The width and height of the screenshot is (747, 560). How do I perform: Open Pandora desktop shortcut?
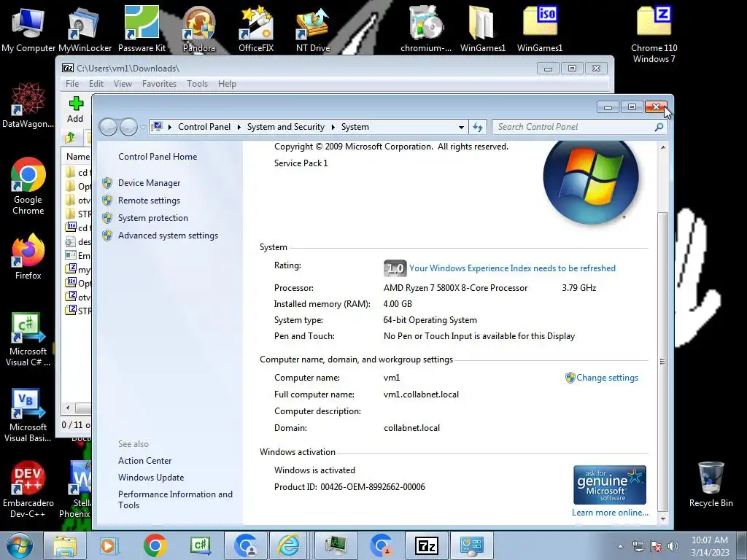(198, 29)
